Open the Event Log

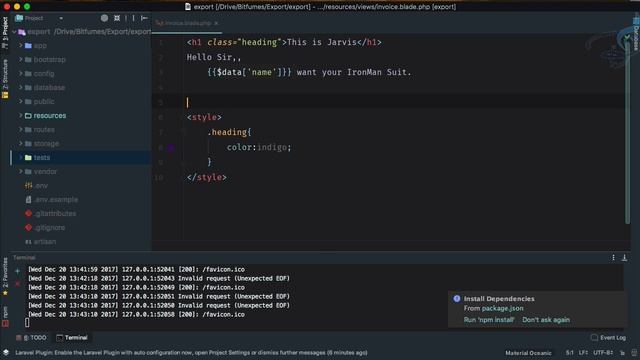click(x=608, y=338)
